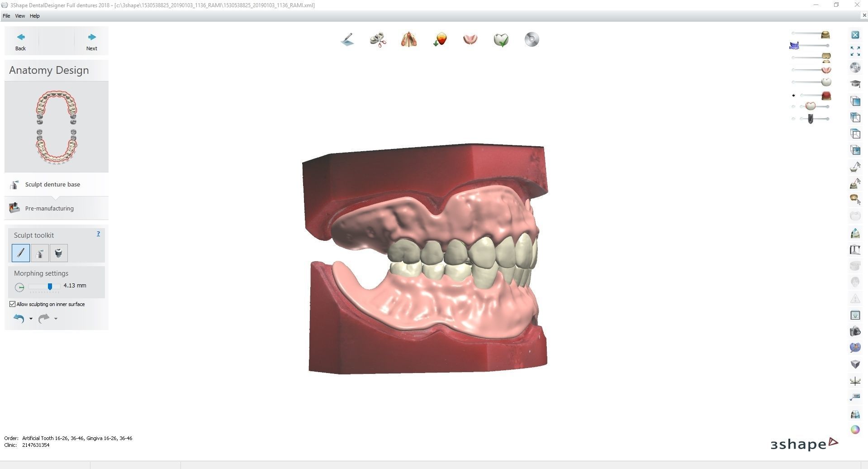Select the wax spray tool in Sculpt toolkit
Viewport: 868px width, 469px height.
(40, 253)
